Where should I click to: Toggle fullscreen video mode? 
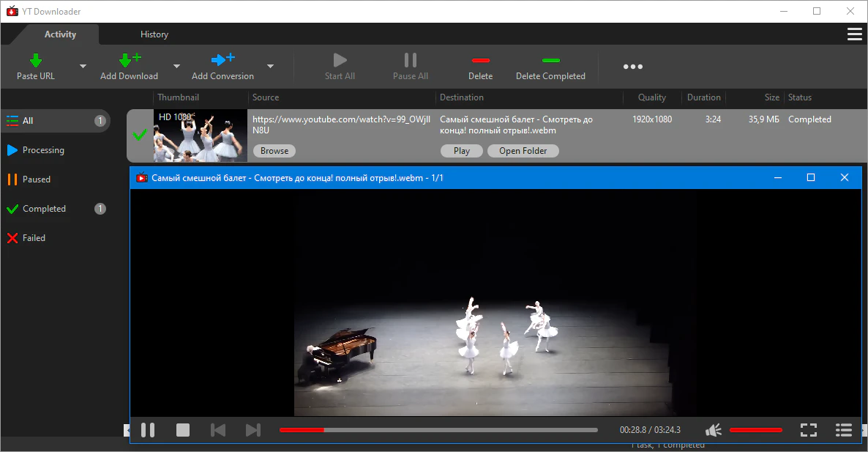808,430
